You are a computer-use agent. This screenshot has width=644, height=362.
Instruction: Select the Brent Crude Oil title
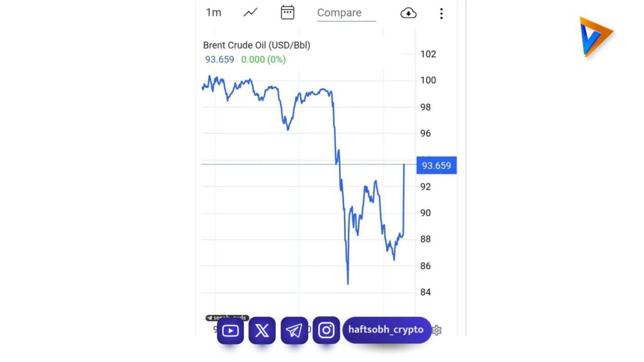click(257, 45)
